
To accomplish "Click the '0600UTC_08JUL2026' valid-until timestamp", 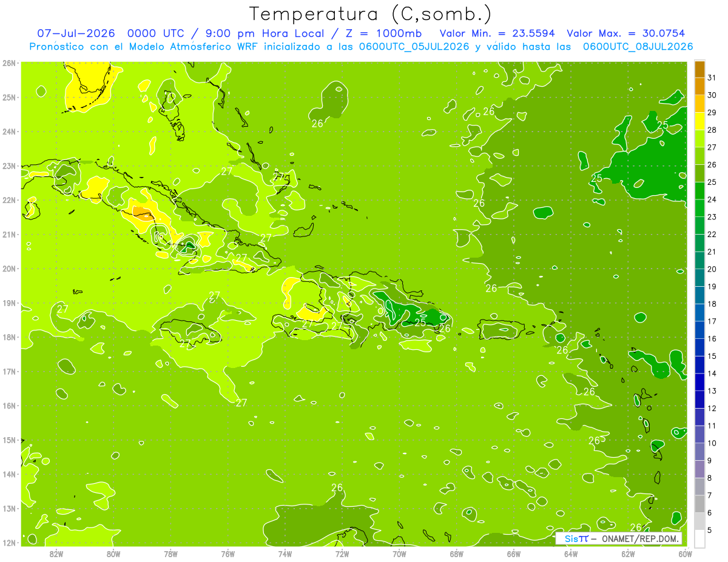I will [x=638, y=47].
